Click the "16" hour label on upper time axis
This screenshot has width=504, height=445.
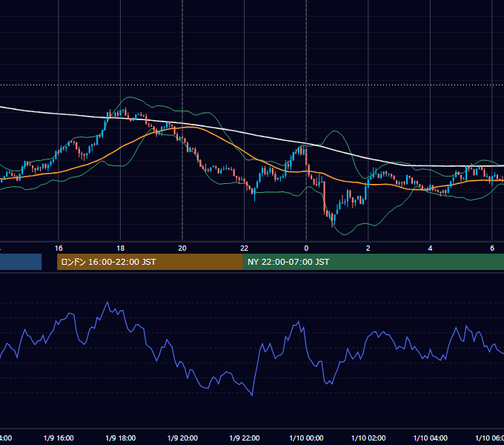coord(59,248)
